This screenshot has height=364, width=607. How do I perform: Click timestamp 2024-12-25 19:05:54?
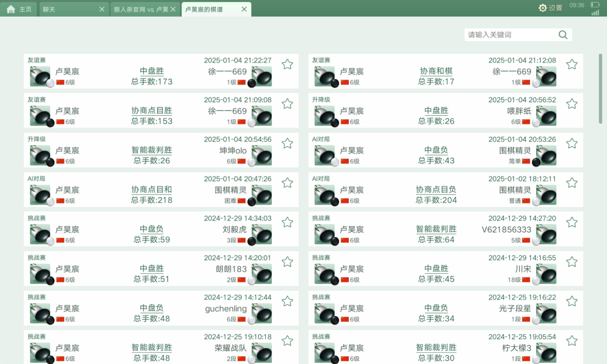point(522,337)
